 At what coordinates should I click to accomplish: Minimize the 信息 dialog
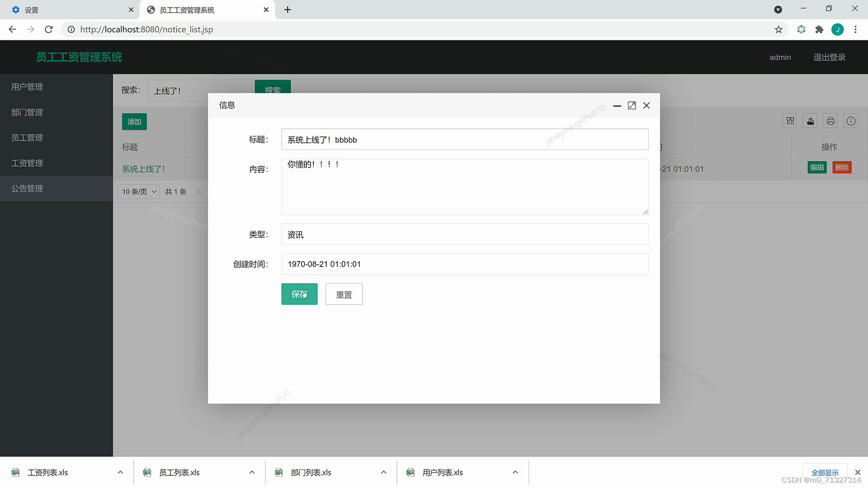tap(617, 106)
